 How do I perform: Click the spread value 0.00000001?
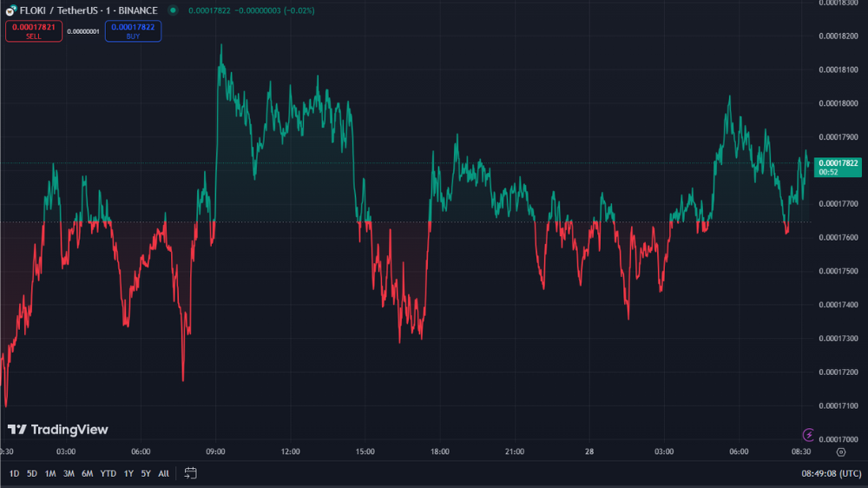(83, 31)
